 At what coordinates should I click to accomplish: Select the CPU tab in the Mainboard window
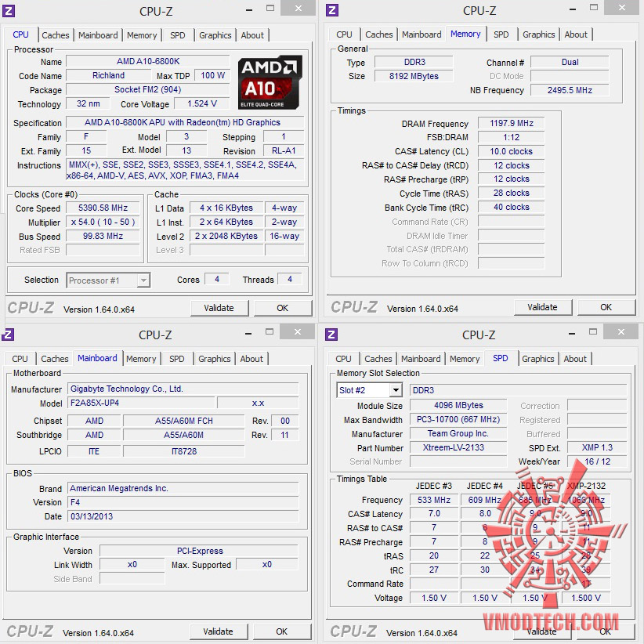click(x=20, y=359)
